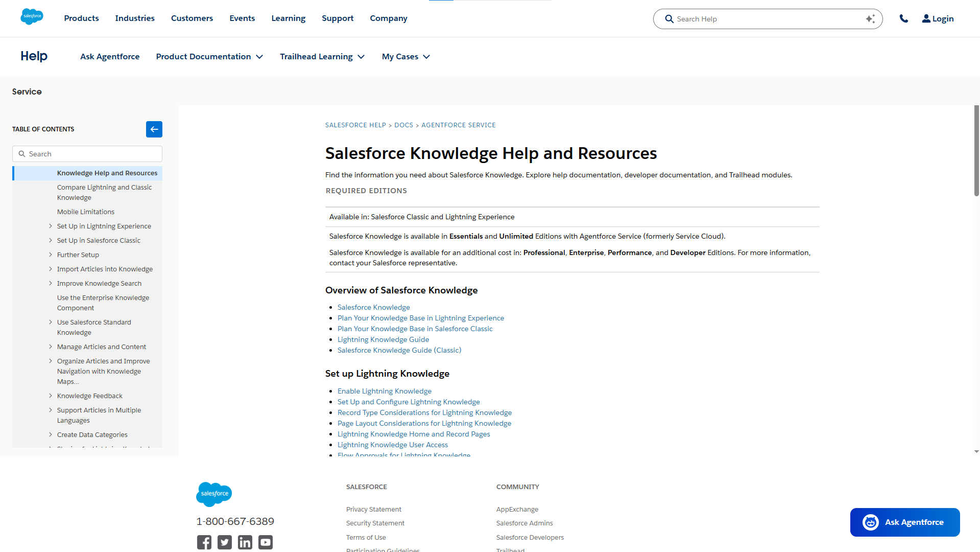
Task: Open Enable Lightning Knowledge link
Action: coord(385,391)
